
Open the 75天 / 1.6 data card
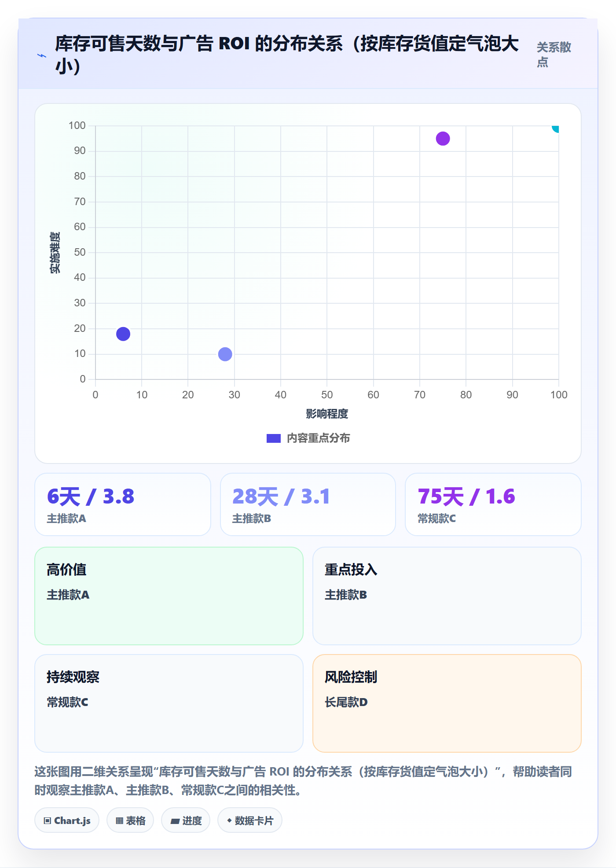(x=493, y=504)
